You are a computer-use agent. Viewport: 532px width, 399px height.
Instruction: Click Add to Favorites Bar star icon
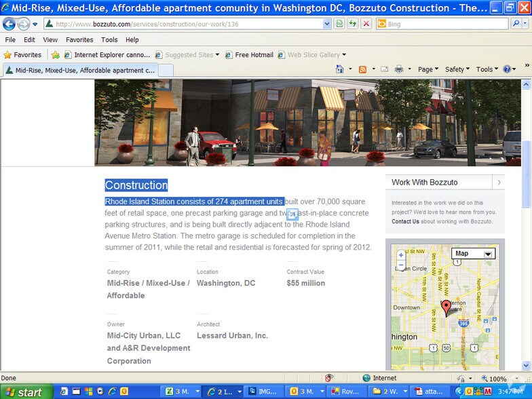(56, 54)
